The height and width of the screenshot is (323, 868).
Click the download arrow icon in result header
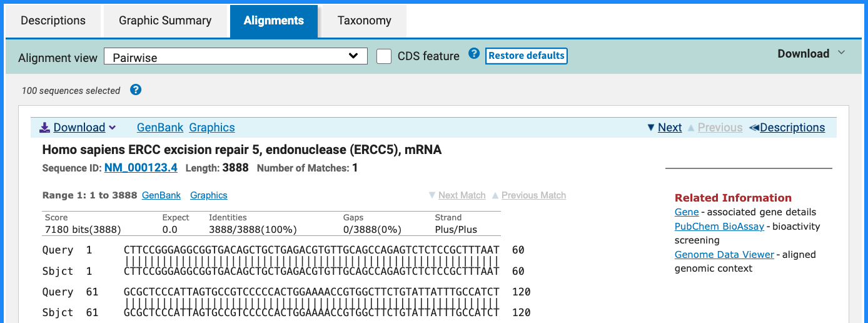click(x=44, y=128)
